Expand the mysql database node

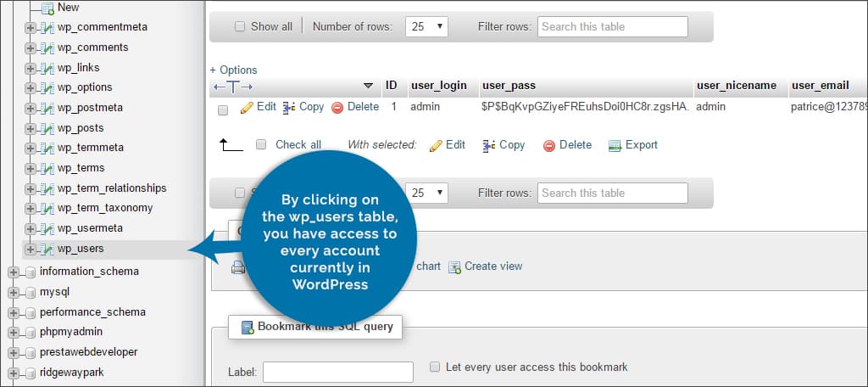pyautogui.click(x=14, y=292)
